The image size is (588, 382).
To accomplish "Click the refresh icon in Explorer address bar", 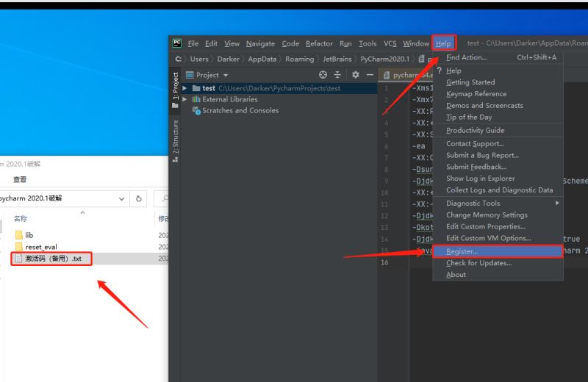I will [138, 198].
